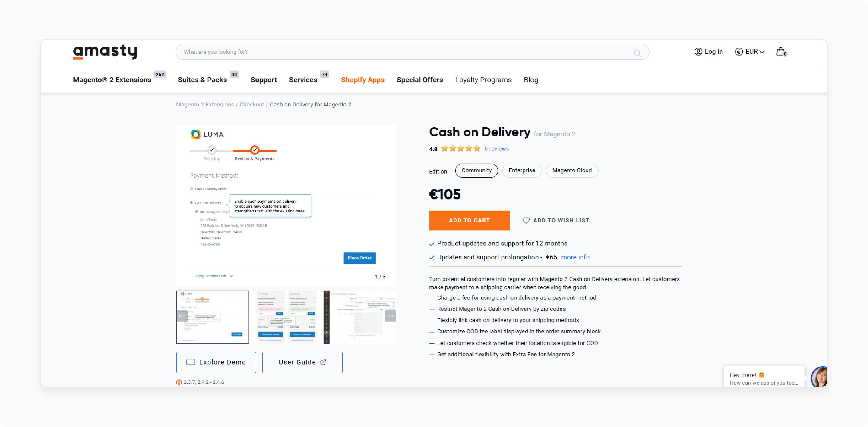Click the Checkout breadcrumb link
868x427 pixels.
[x=252, y=104]
